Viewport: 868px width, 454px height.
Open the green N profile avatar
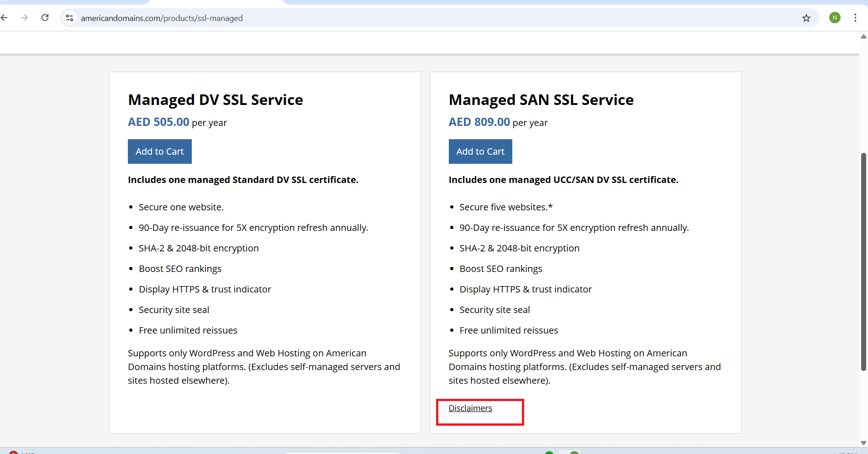coord(835,18)
